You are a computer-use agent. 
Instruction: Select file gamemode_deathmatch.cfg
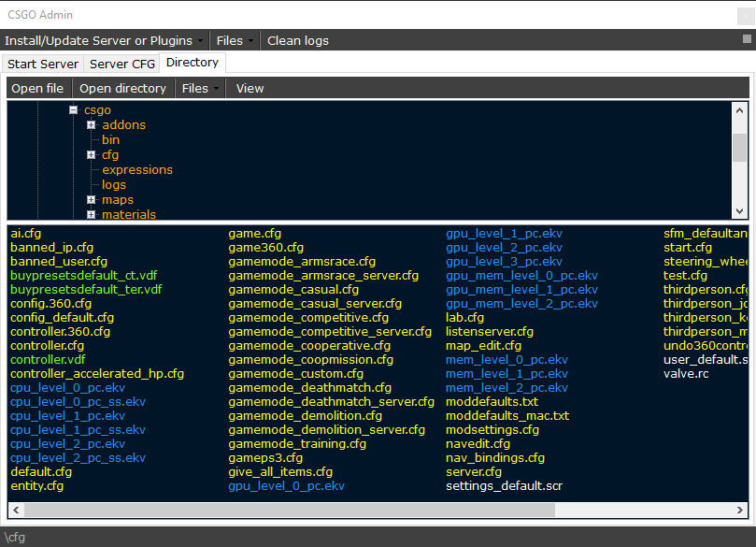click(x=310, y=387)
